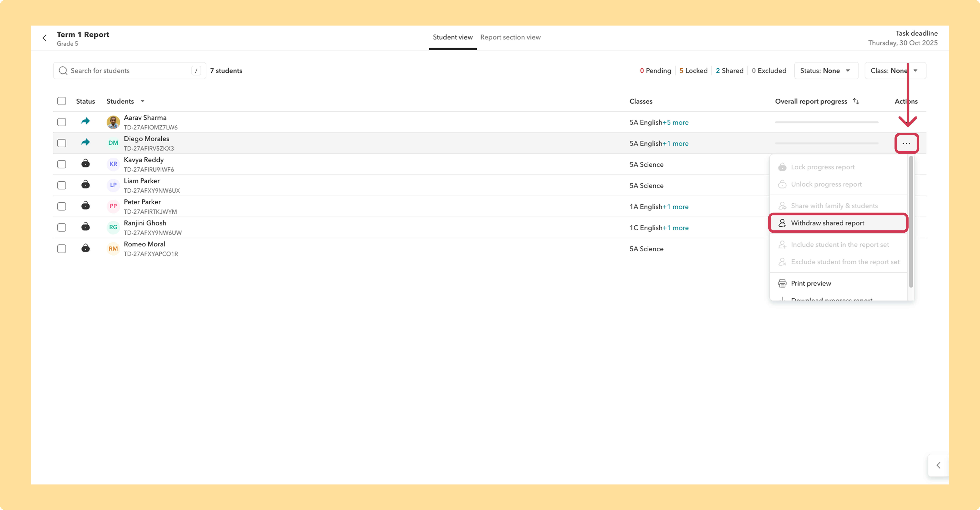The width and height of the screenshot is (980, 510).
Task: Click the slash shortcut key hint in search
Action: [x=196, y=71]
